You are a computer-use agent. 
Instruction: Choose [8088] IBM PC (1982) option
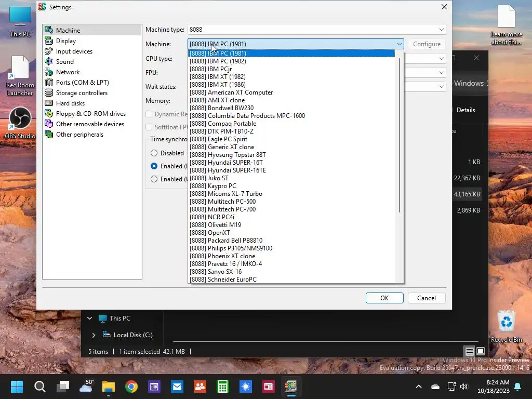tap(292, 61)
